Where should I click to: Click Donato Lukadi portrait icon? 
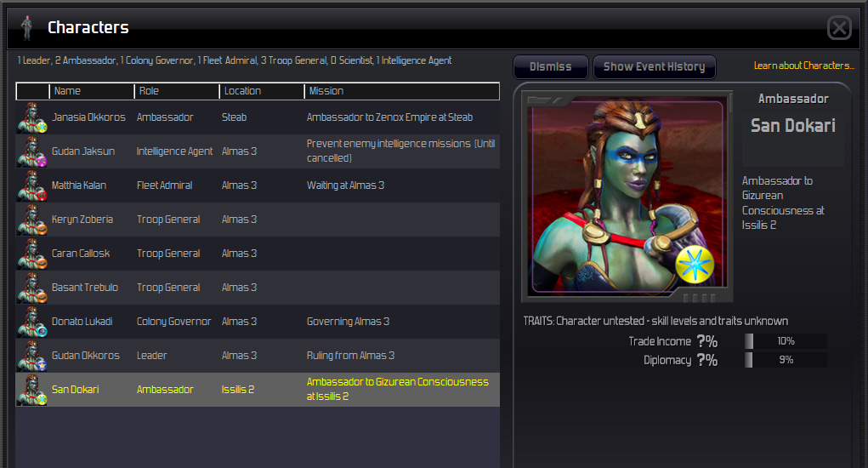click(32, 322)
